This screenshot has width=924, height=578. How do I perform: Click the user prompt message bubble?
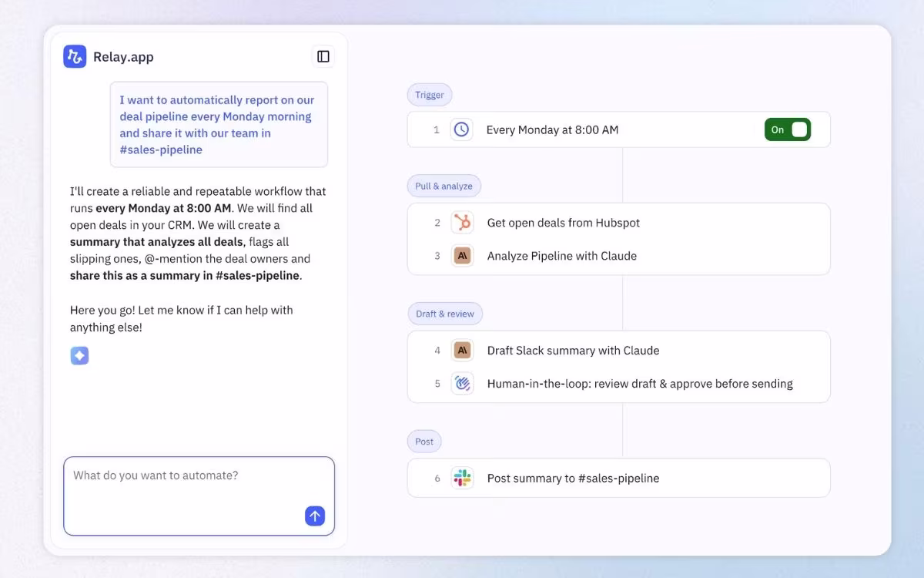[x=219, y=125]
